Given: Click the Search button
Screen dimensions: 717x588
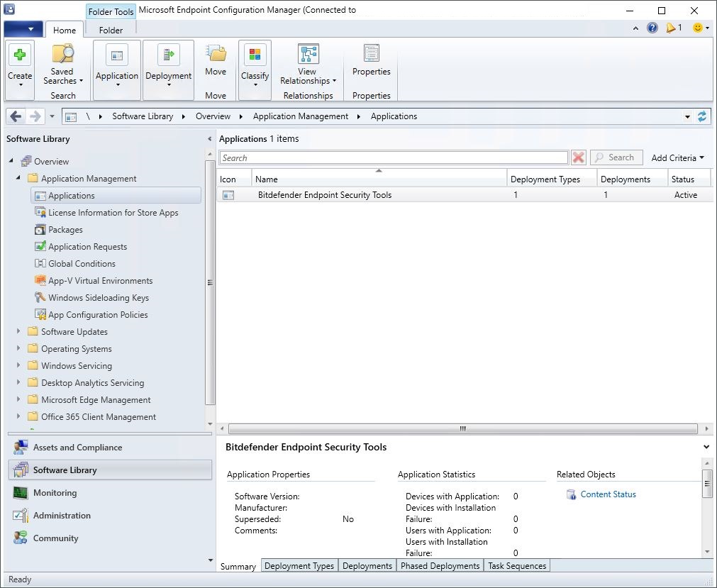Looking at the screenshot, I should (616, 157).
